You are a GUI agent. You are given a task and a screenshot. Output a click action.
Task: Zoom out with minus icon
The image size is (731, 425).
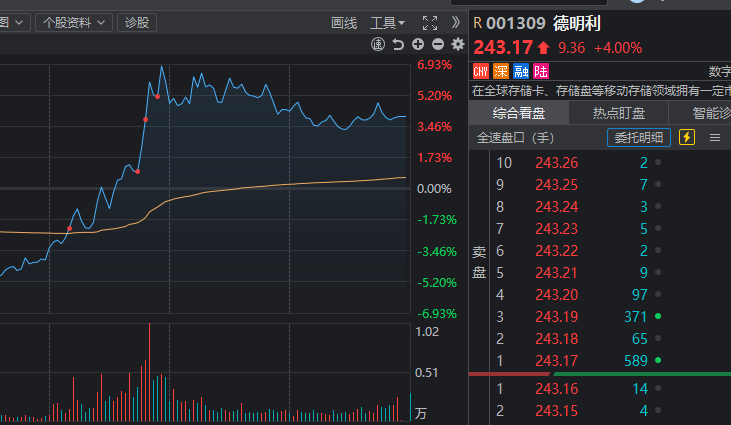[x=438, y=44]
